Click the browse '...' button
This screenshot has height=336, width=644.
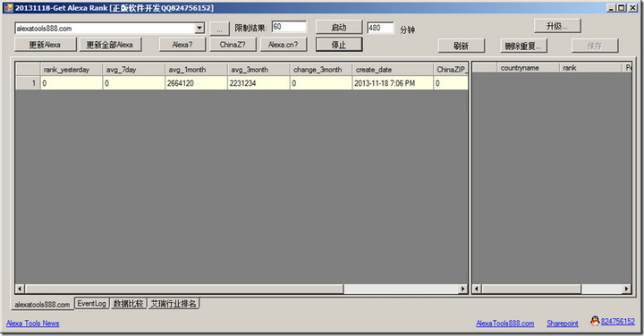click(220, 29)
